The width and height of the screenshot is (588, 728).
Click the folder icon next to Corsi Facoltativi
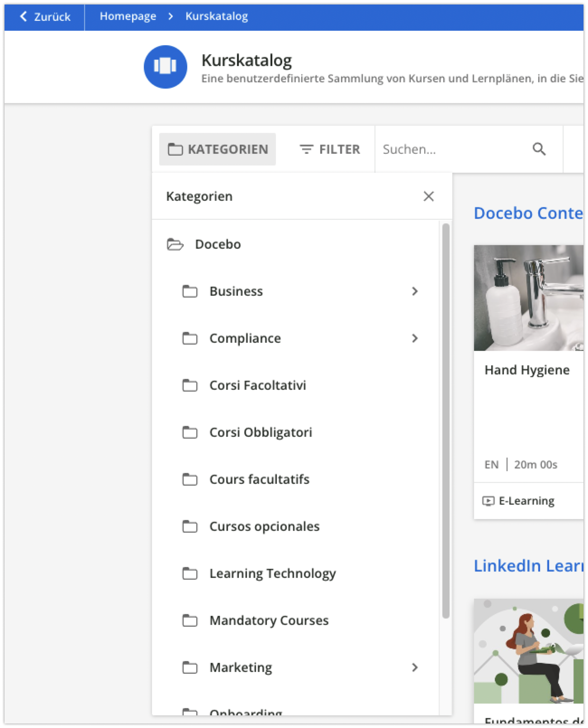tap(190, 386)
